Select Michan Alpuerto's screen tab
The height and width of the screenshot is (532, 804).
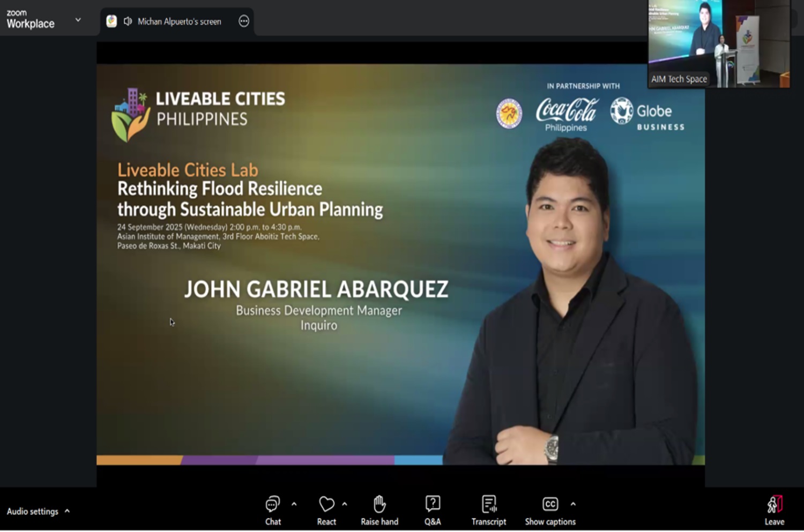(x=179, y=21)
